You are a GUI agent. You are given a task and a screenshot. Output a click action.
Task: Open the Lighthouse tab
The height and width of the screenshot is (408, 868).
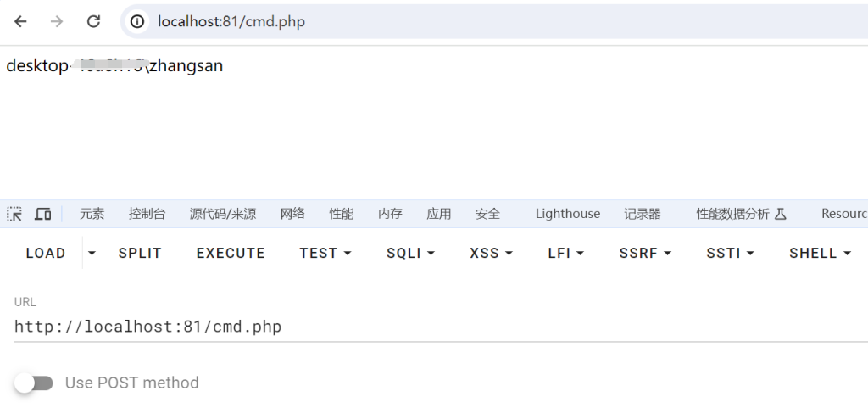pos(567,214)
